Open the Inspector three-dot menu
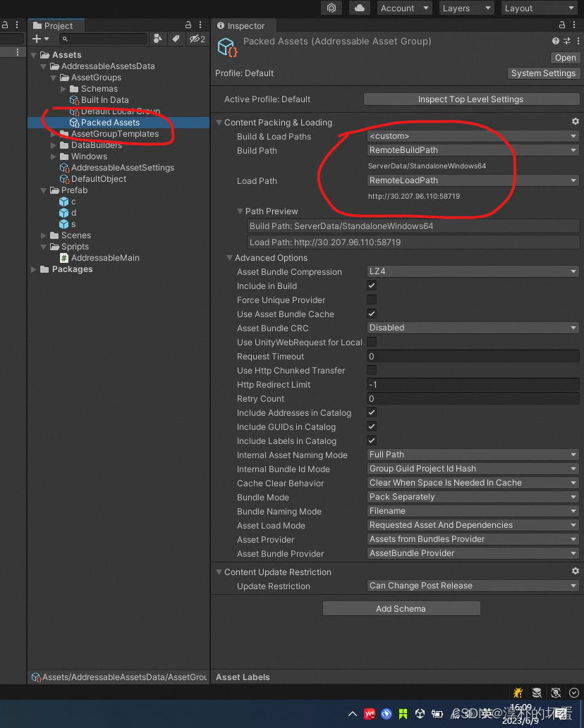The height and width of the screenshot is (728, 584). (574, 25)
